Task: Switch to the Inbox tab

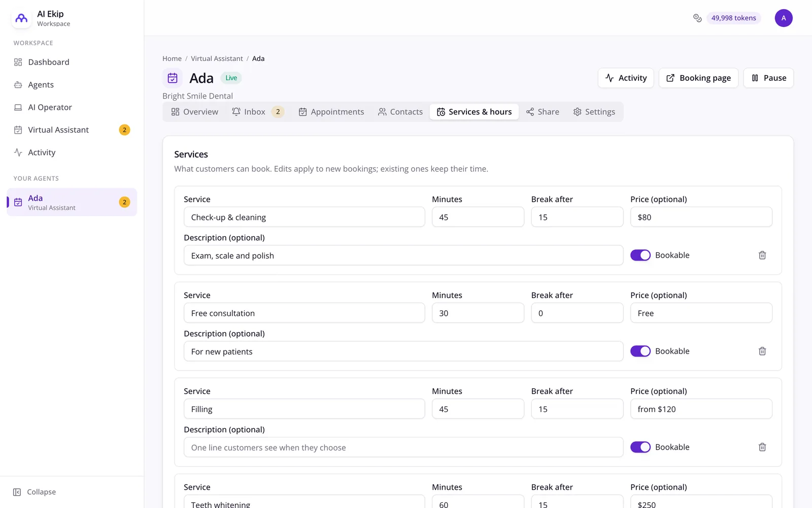Action: click(258, 112)
